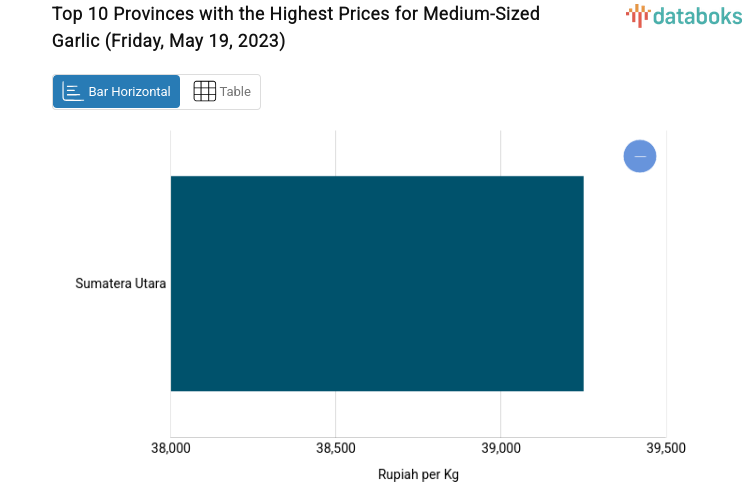Image resolution: width=753 pixels, height=498 pixels.
Task: Click the 39,000 axis tick label
Action: [x=501, y=449]
